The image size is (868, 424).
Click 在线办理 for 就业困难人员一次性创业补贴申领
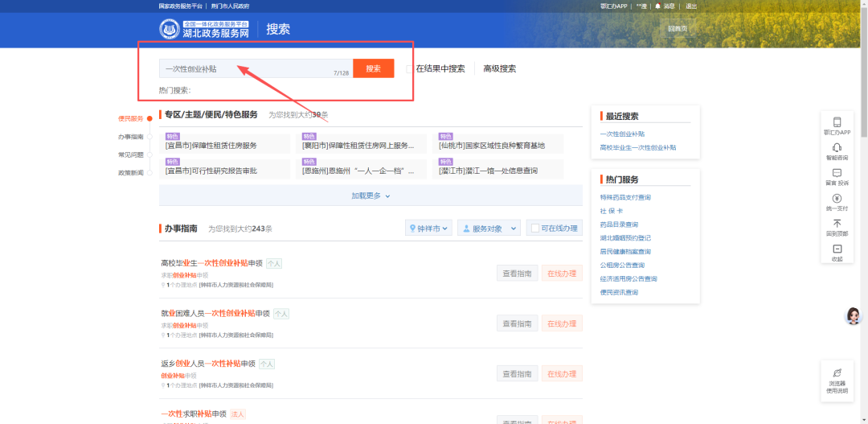tap(562, 323)
